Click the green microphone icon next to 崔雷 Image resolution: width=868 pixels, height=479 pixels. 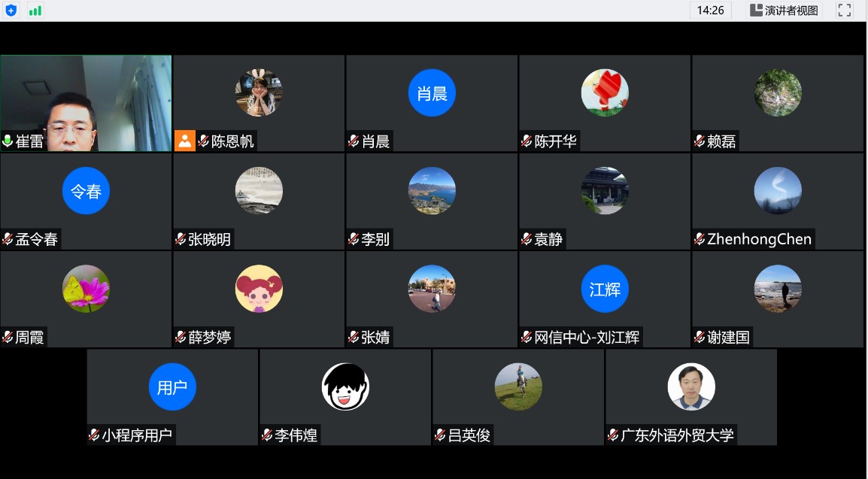8,141
